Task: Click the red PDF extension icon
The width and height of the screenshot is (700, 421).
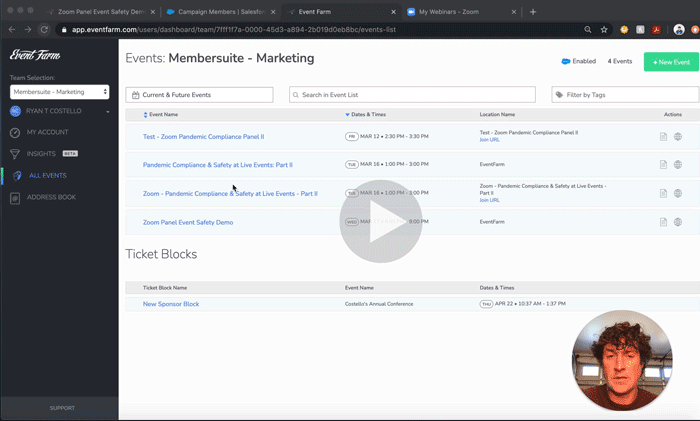Action: 656,29
